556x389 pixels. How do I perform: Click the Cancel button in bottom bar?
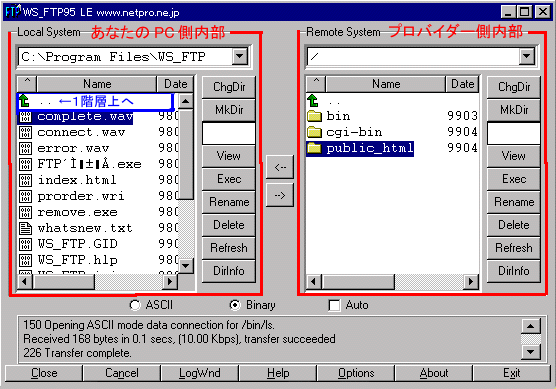pyautogui.click(x=122, y=373)
